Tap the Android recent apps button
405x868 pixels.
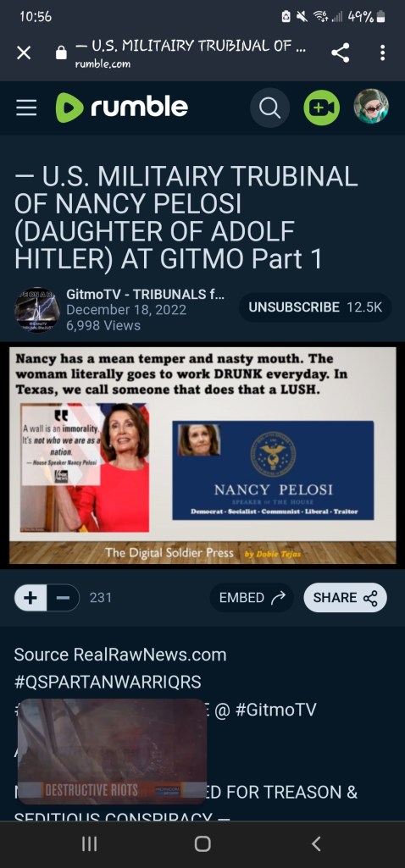pyautogui.click(x=89, y=843)
